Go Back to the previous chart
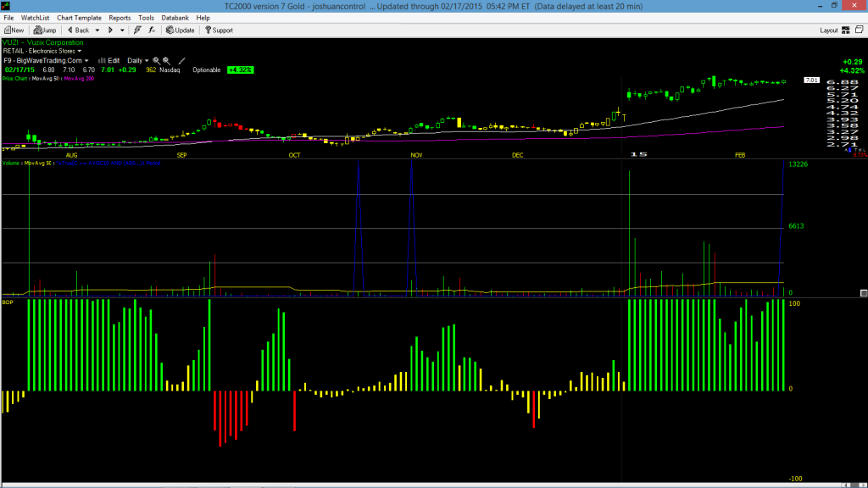The image size is (868, 488). point(78,30)
